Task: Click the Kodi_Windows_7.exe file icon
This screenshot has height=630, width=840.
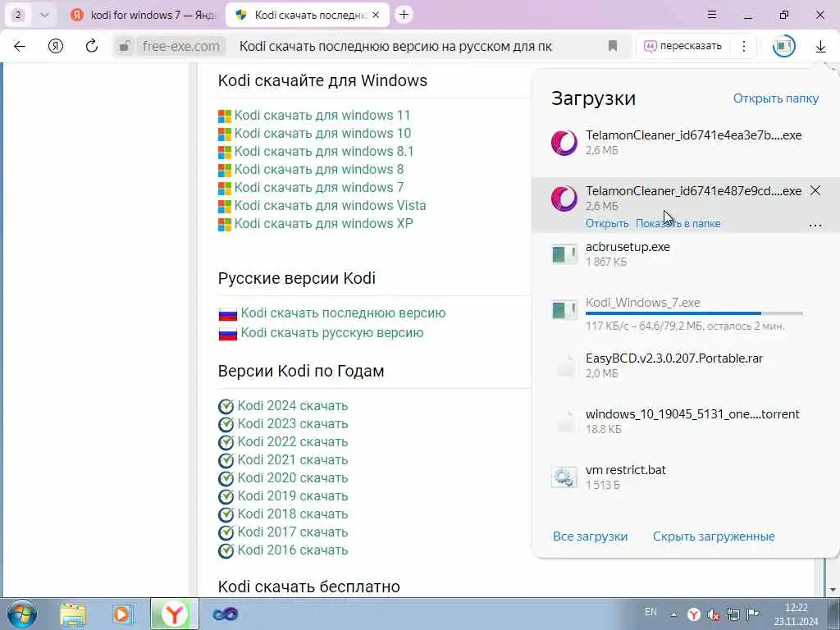Action: tap(564, 309)
